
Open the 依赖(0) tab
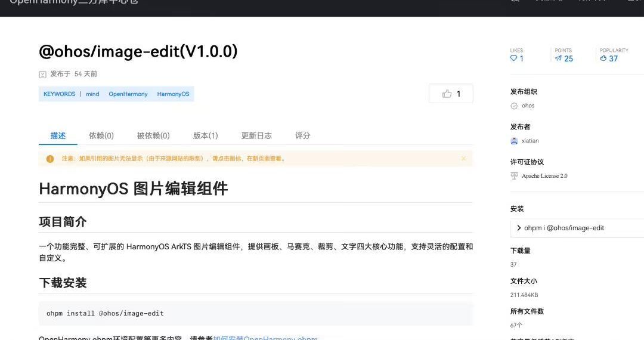click(101, 135)
